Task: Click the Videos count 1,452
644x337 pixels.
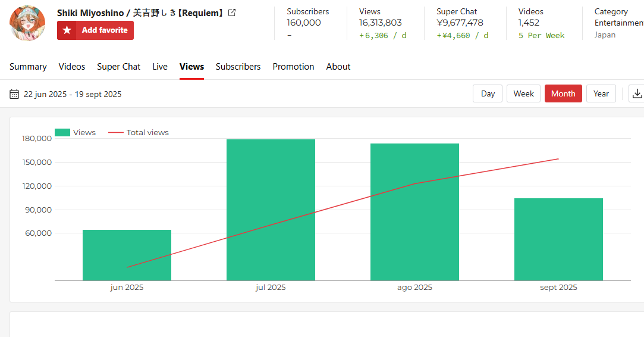Action: [x=529, y=23]
